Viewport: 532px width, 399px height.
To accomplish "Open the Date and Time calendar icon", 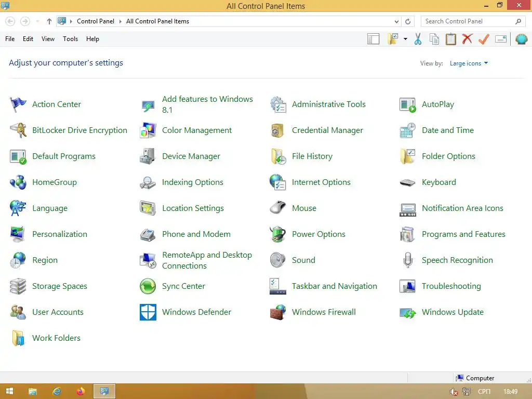I will click(x=407, y=130).
